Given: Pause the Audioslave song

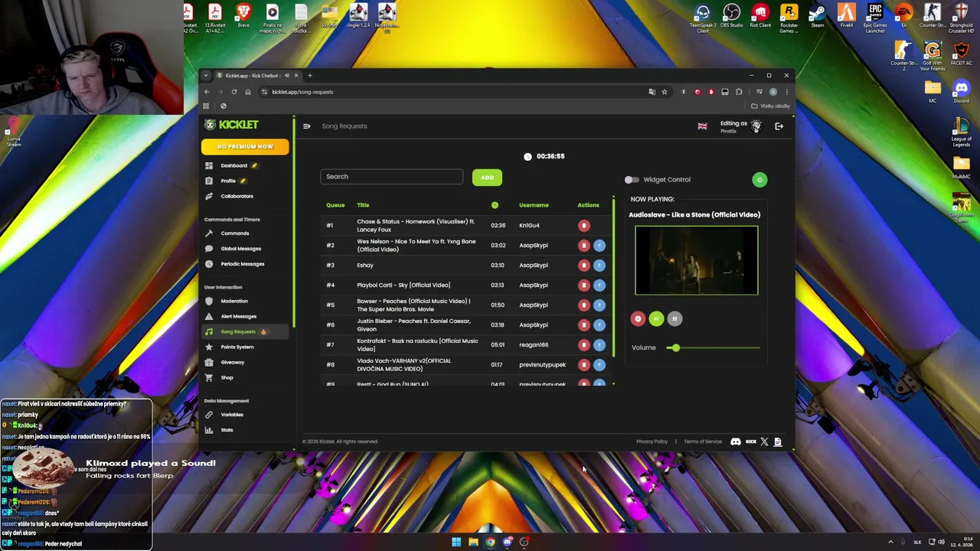Looking at the screenshot, I should tap(675, 318).
